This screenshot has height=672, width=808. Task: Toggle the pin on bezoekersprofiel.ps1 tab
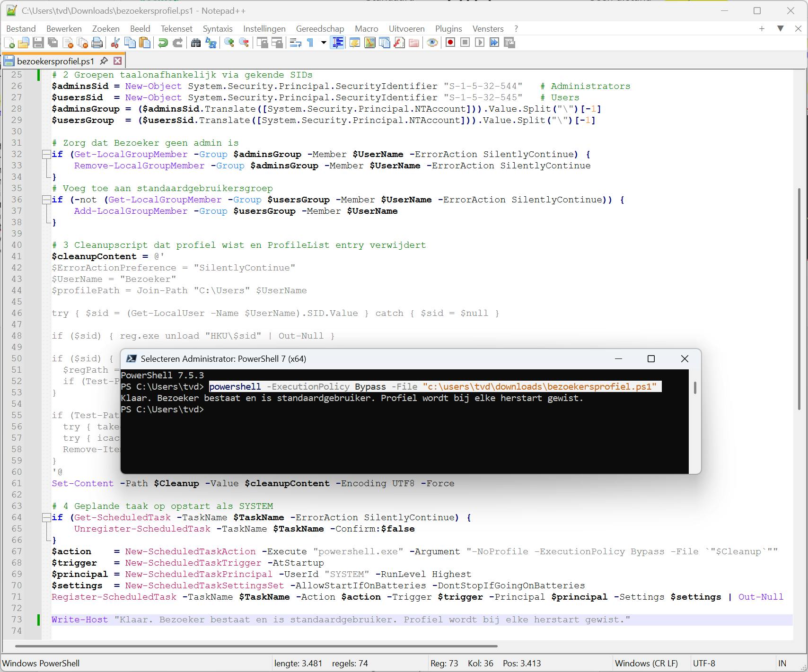coord(104,61)
